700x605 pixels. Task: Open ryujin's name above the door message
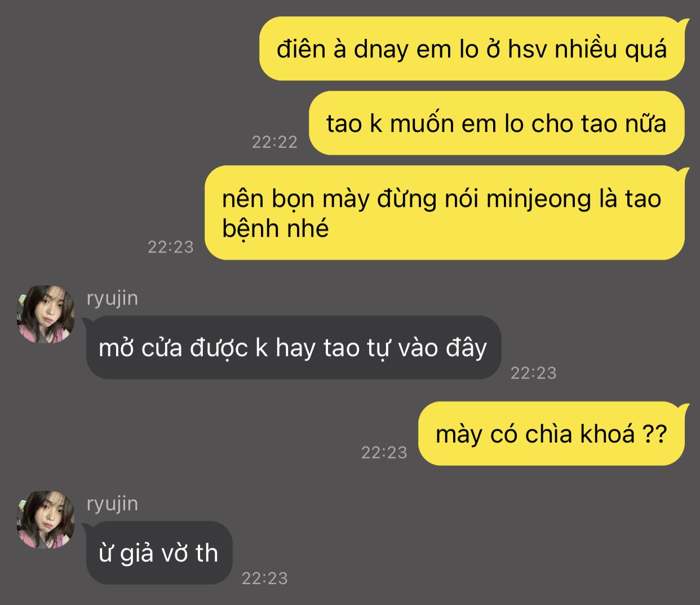(112, 298)
